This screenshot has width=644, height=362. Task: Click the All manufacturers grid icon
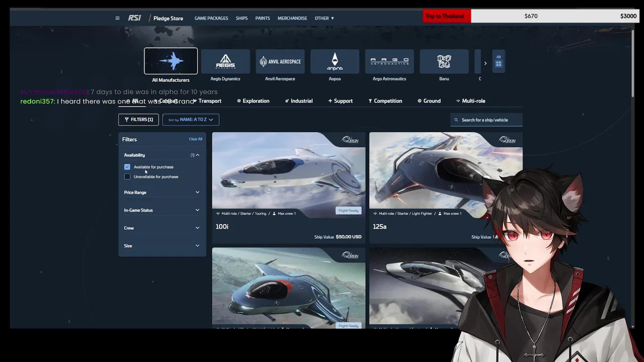tap(499, 61)
